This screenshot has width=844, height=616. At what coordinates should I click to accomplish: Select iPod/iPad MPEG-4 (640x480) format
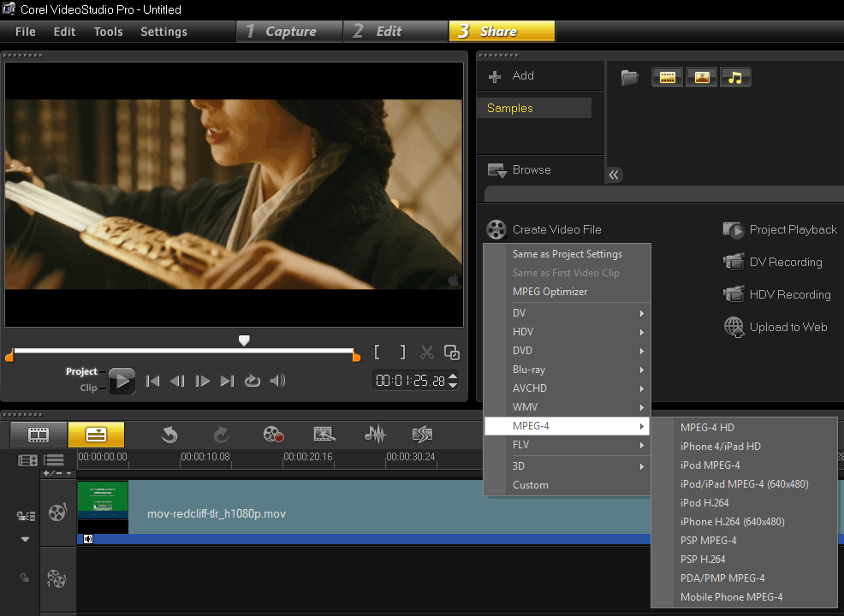pos(744,484)
